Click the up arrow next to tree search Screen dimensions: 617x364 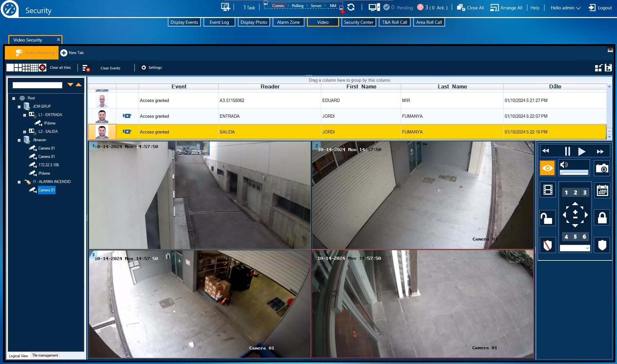pyautogui.click(x=78, y=85)
